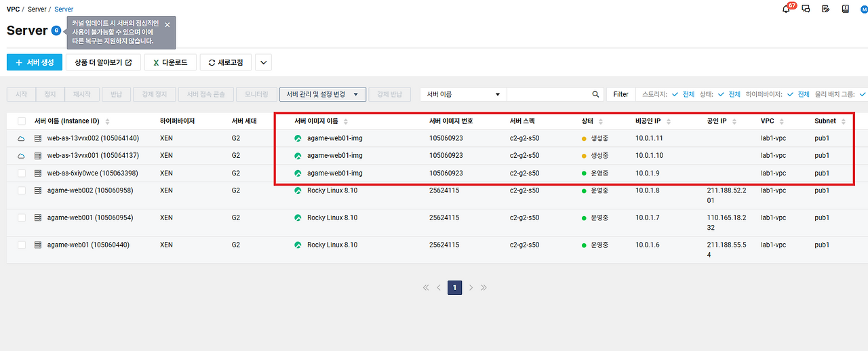Click private IP 10.0.1.11 cell
This screenshot has height=351, width=868.
pos(648,138)
